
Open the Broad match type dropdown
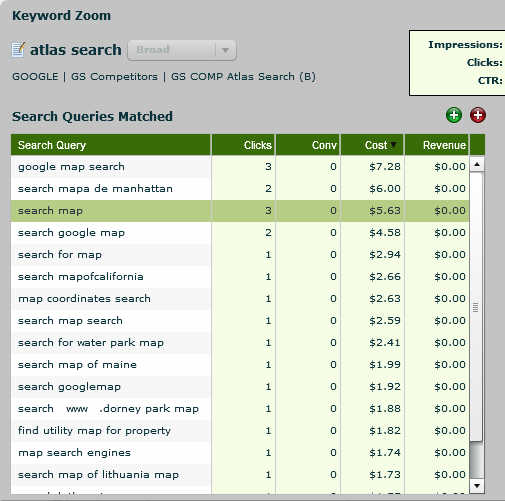pos(182,50)
